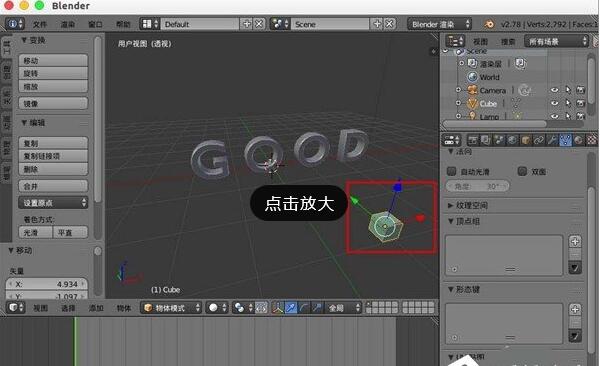Image resolution: width=600 pixels, height=366 pixels.
Task: Open the Blender 渲染 engine dropdown
Action: (439, 24)
